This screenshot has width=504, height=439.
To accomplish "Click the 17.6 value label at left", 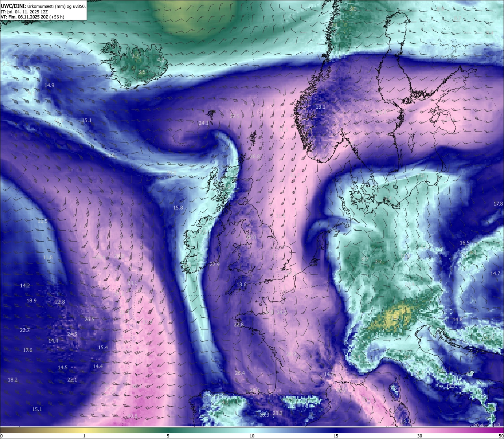I will [x=28, y=350].
